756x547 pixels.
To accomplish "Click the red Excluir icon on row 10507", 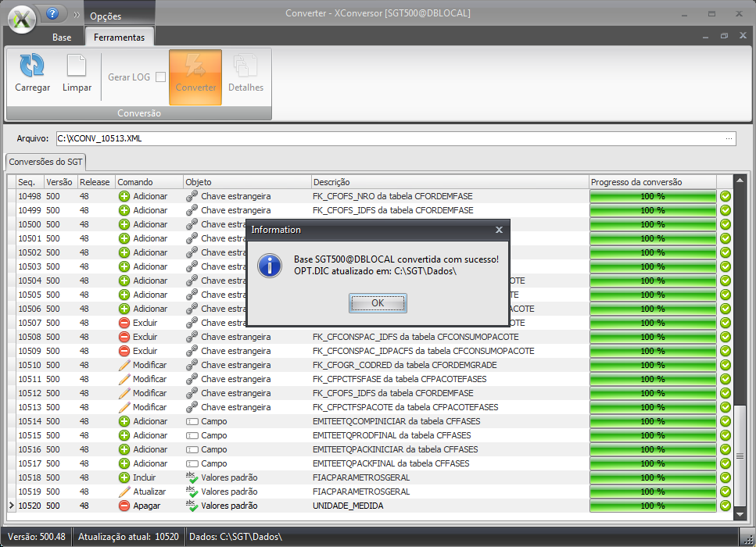I will click(x=124, y=323).
